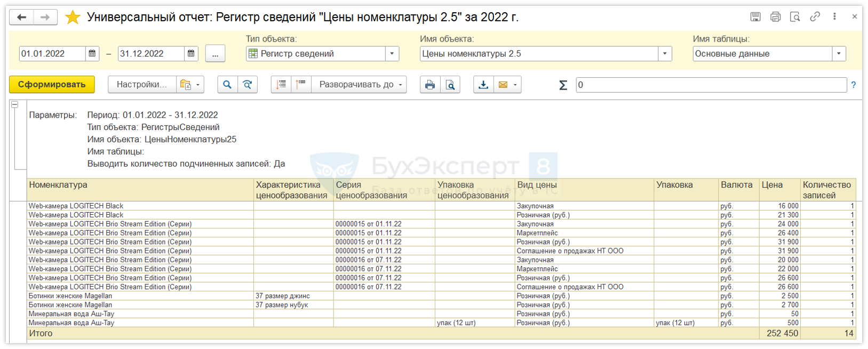Select the total 252 450 cell
This screenshot has width=868, height=349.
click(x=780, y=334)
